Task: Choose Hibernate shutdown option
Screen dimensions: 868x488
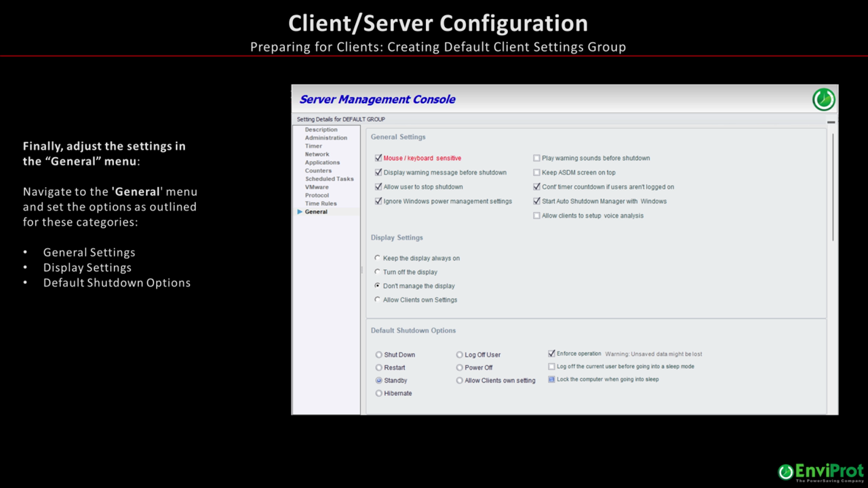Action: pos(379,393)
